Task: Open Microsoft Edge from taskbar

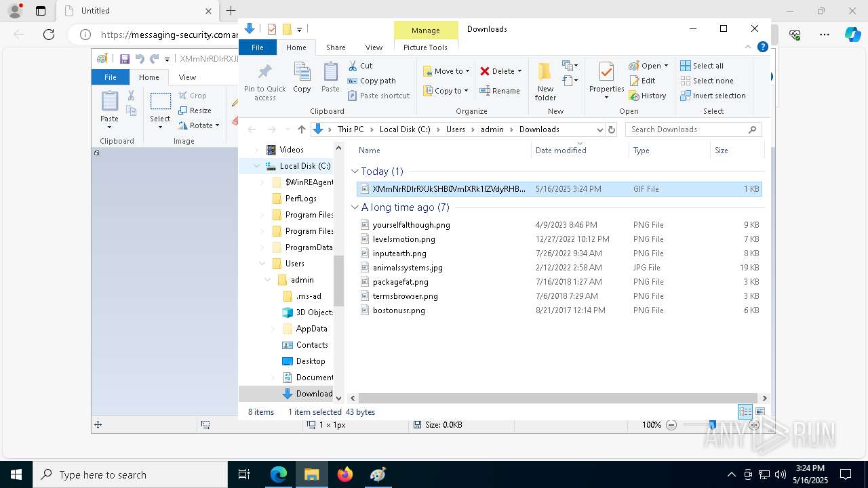Action: 279,474
